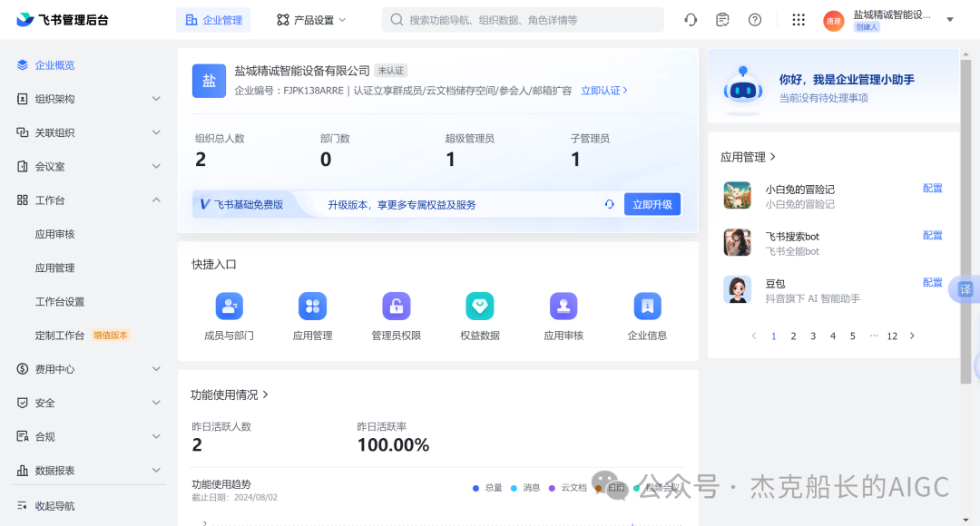Viewport: 980px width, 526px height.
Task: Click the next page arrow in pagination
Action: (x=913, y=336)
